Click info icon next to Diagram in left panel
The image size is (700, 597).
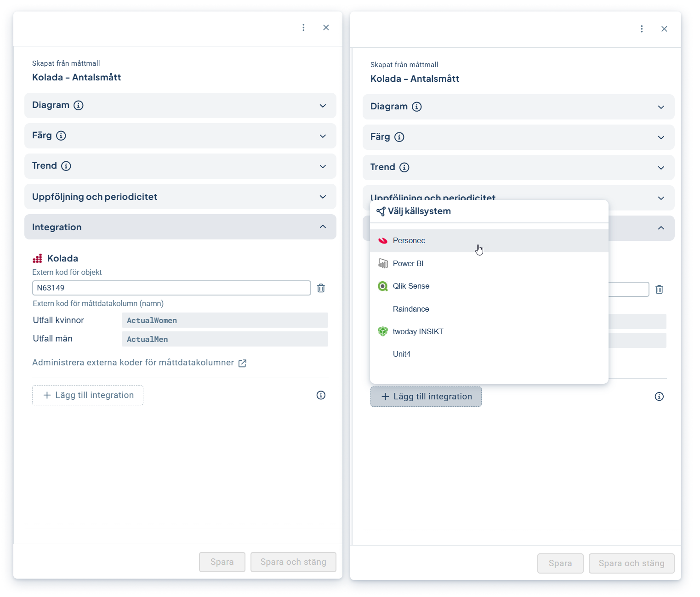[x=79, y=105]
